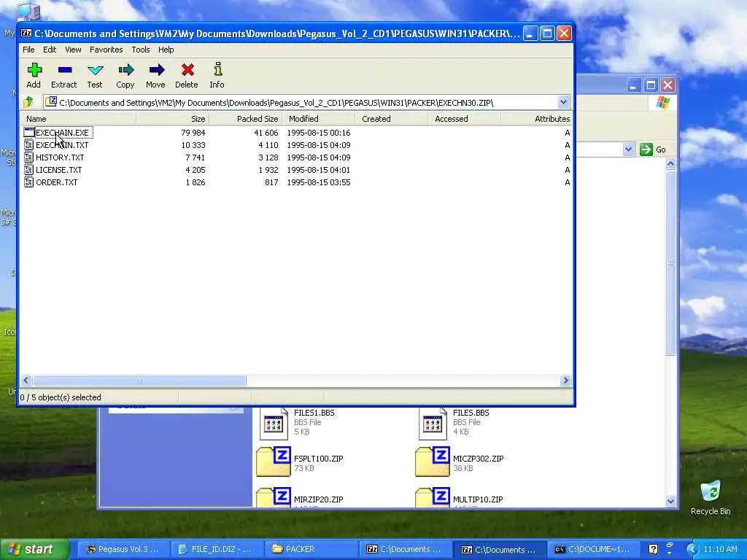
Task: Click the Copy toolbar icon
Action: 125,70
